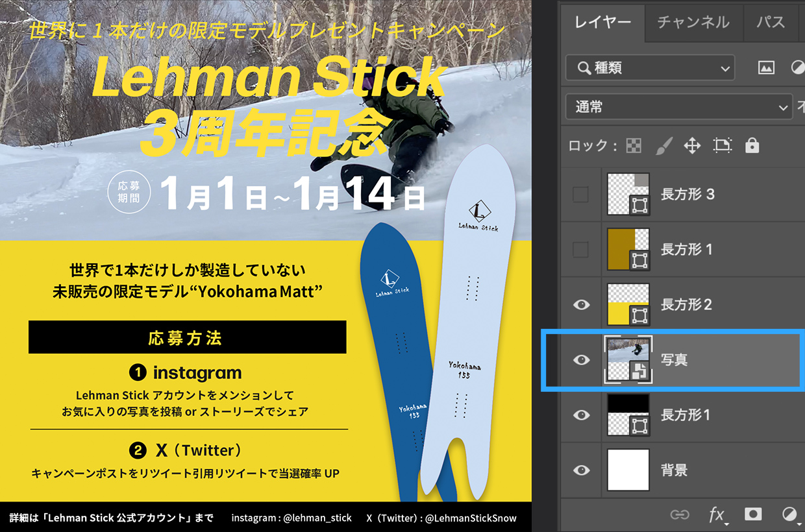805x532 pixels.
Task: Open the 通常 blend mode dropdown
Action: pyautogui.click(x=678, y=107)
